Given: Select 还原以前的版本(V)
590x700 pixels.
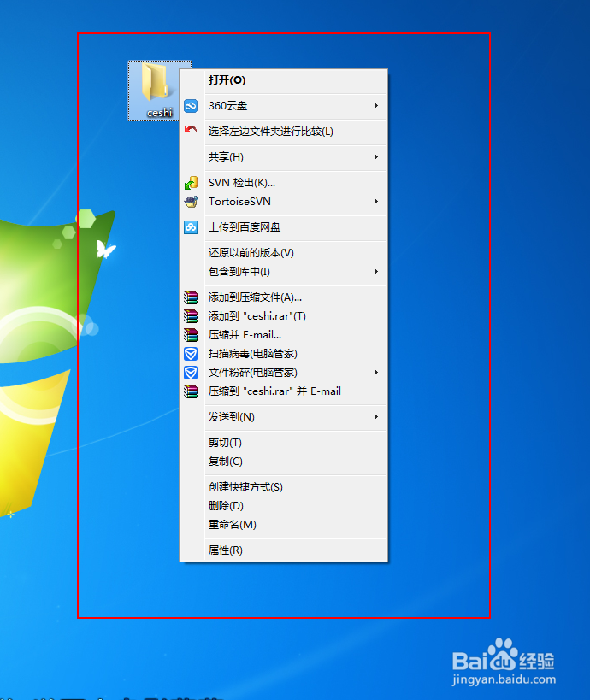Looking at the screenshot, I should [x=283, y=253].
